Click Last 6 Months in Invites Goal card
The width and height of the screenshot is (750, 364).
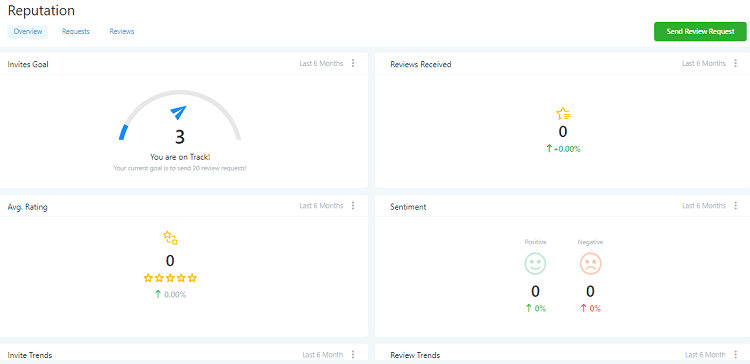[x=321, y=63]
